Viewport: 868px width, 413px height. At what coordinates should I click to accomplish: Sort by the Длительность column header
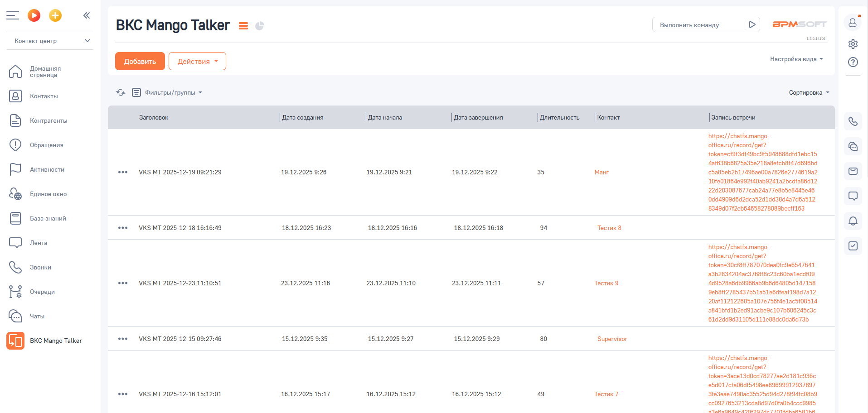coord(559,117)
